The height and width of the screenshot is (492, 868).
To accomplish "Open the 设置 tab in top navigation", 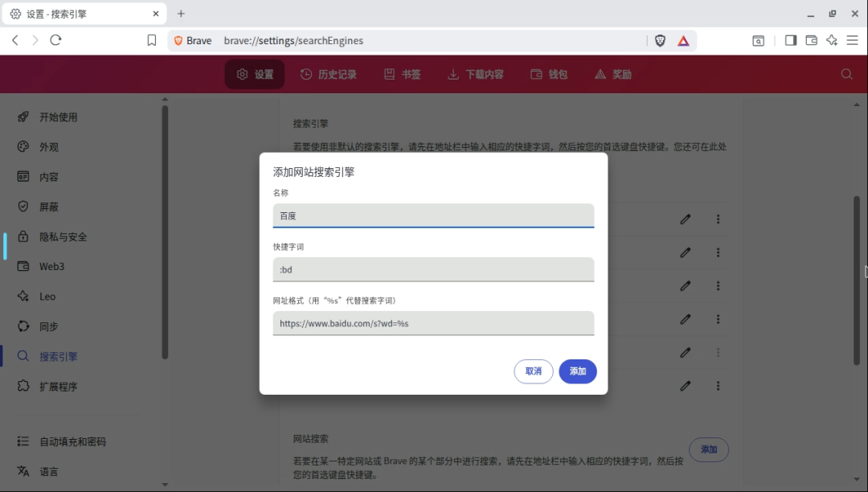I will click(255, 74).
